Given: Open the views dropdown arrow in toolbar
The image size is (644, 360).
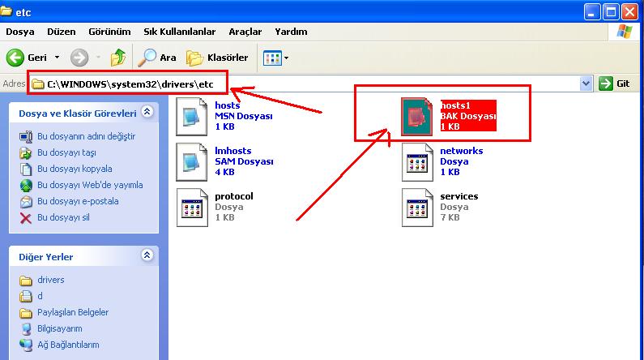Looking at the screenshot, I should tap(285, 58).
